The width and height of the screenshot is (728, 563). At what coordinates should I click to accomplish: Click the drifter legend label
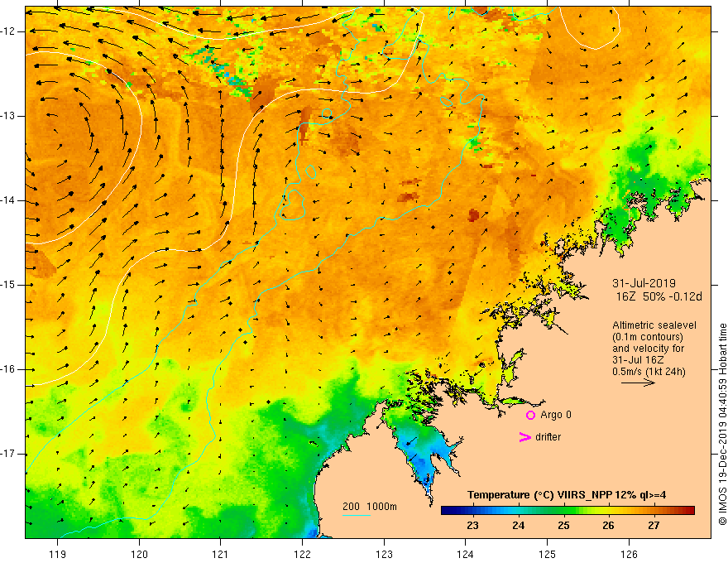coord(548,437)
